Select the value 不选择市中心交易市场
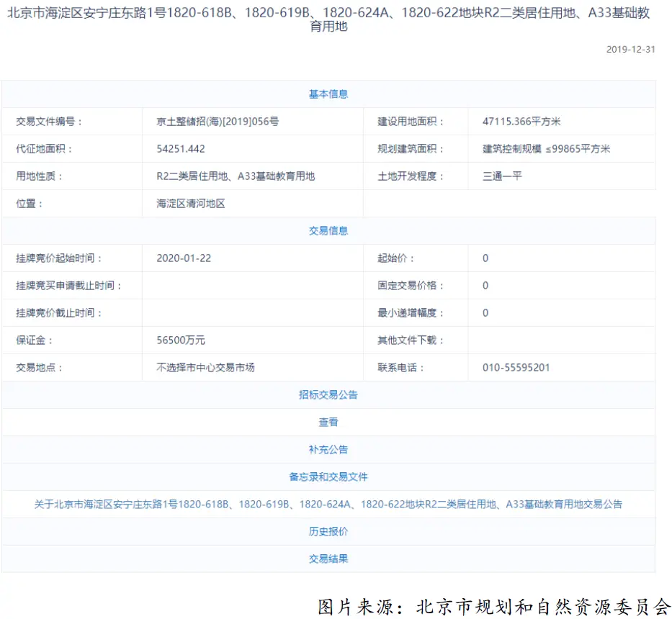672x619 pixels. tap(206, 368)
